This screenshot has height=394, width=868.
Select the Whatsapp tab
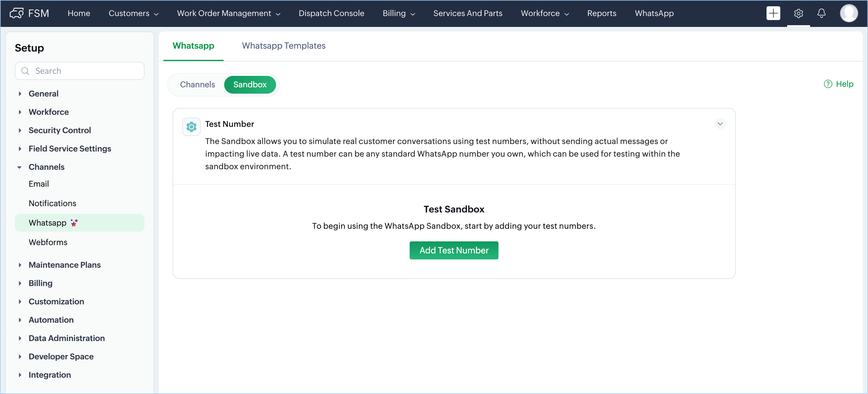tap(193, 46)
